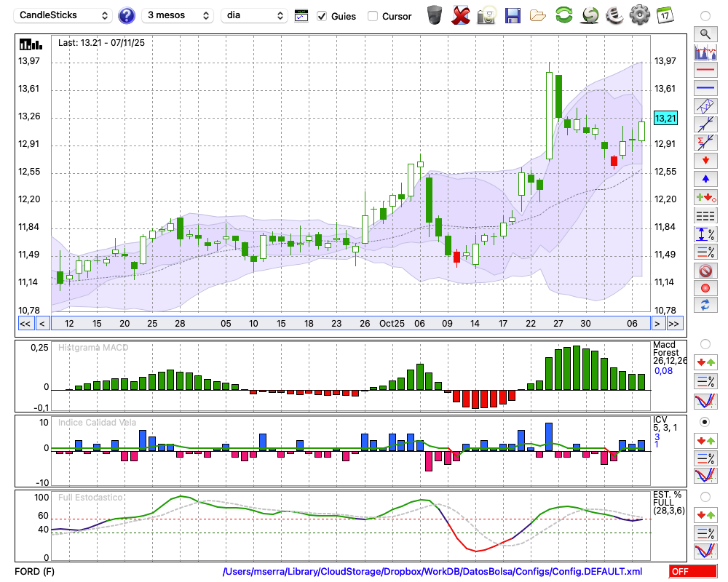Click the red OFF status button
The image size is (728, 582).
coord(693,572)
